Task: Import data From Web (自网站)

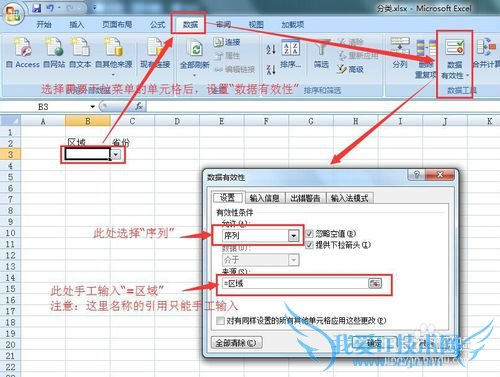Action: 54,53
